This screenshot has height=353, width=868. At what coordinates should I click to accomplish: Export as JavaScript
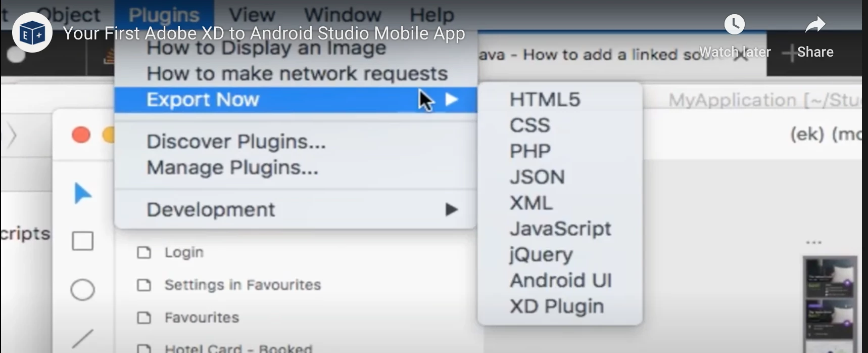click(x=560, y=229)
